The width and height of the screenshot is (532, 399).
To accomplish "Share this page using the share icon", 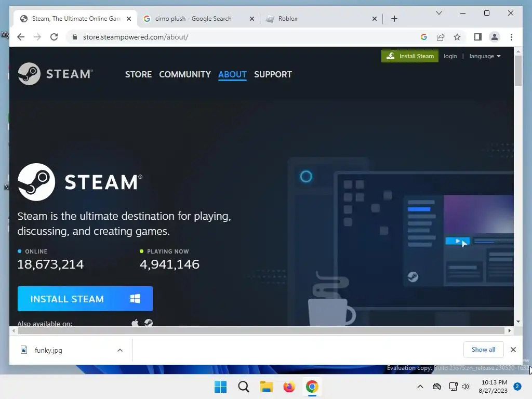I will [441, 37].
